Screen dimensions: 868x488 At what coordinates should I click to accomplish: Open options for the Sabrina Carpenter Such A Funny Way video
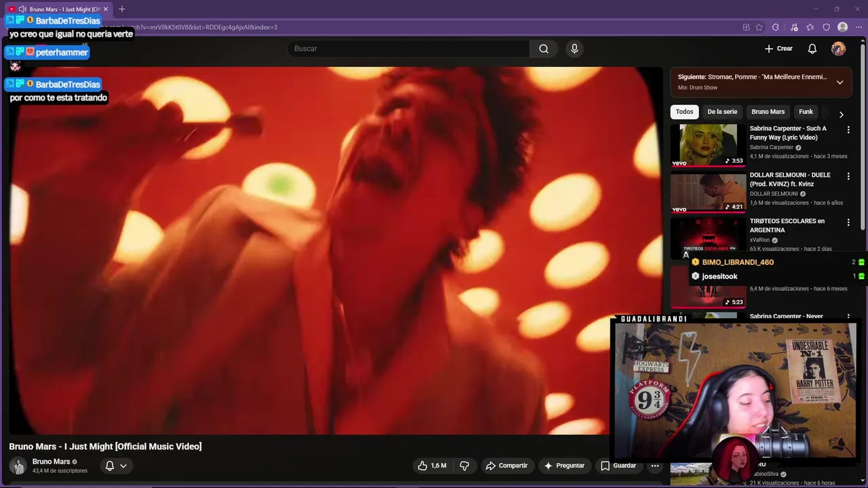[x=848, y=129]
